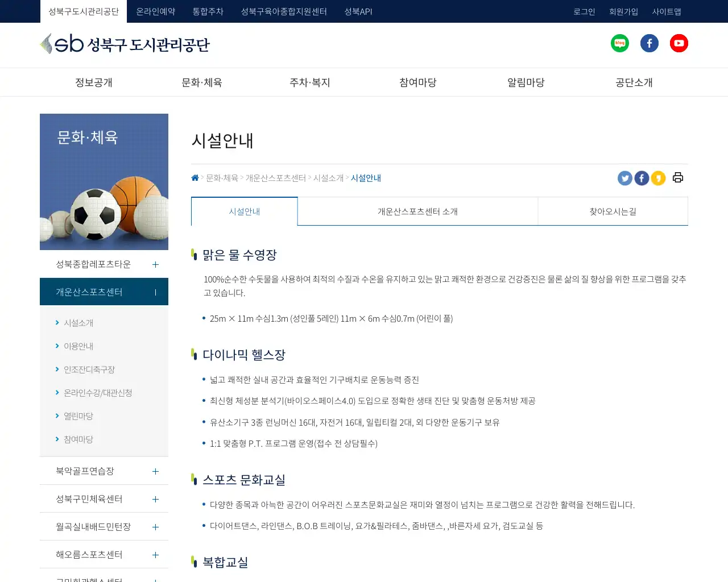728x582 pixels.
Task: Click the home icon in the breadcrumb
Action: [195, 177]
